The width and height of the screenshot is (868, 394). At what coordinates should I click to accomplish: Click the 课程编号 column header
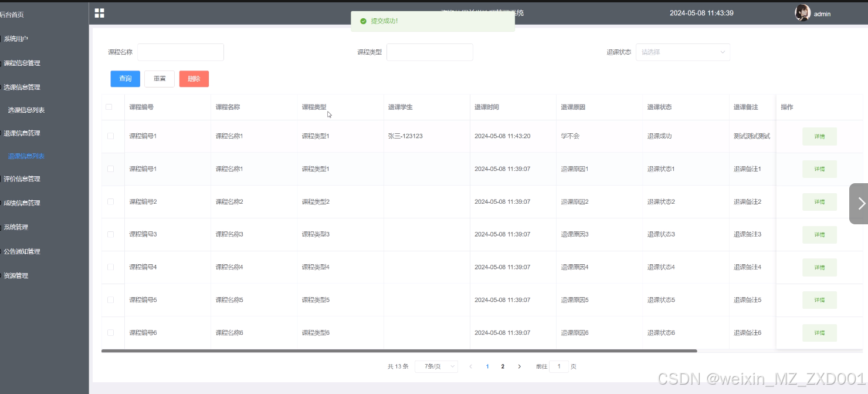click(141, 107)
